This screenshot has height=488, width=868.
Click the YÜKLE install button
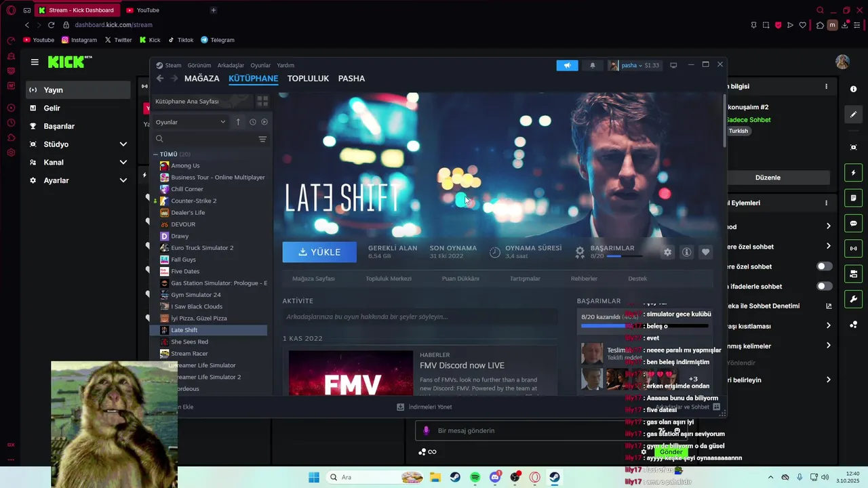click(319, 252)
